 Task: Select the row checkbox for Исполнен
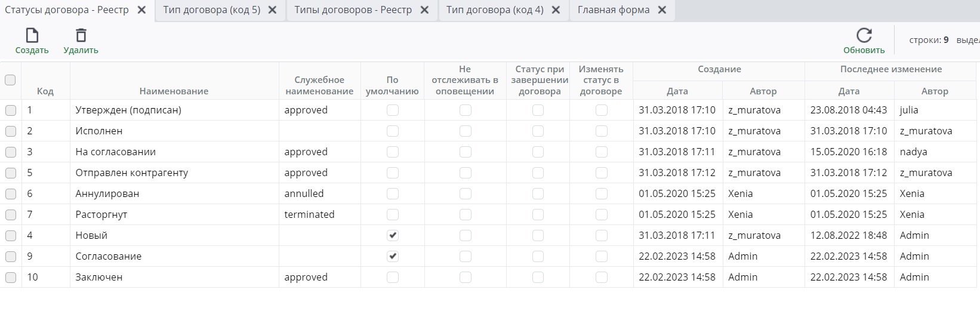11,131
